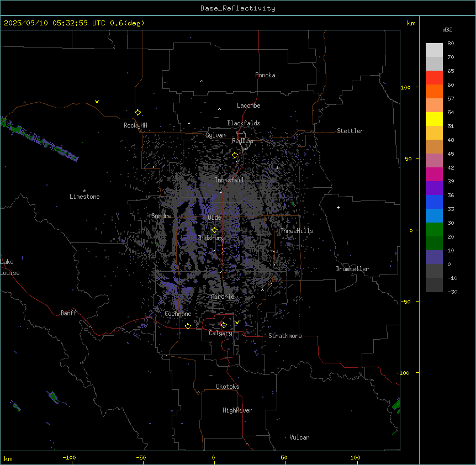Click the Vulcan city label
476x465 pixels.
click(300, 437)
